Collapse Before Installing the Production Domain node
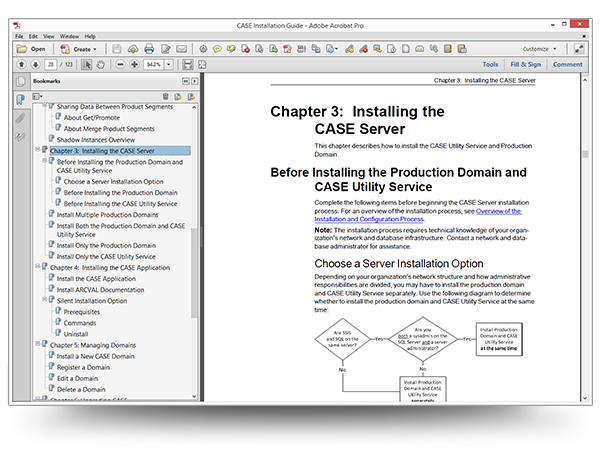This screenshot has width=600, height=450. (44, 160)
